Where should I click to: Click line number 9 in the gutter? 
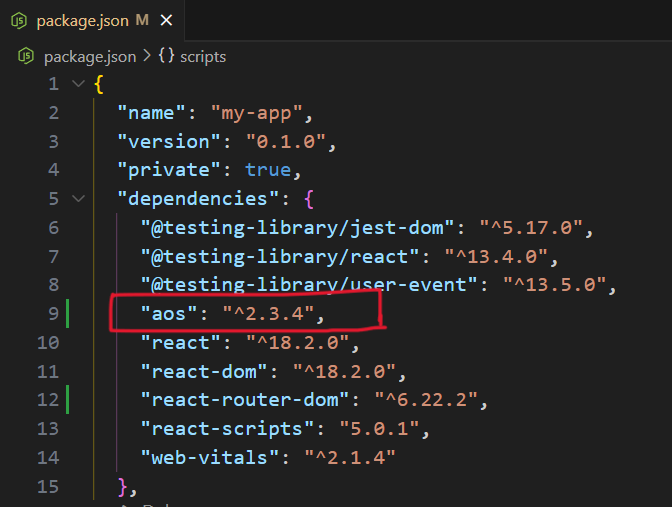tap(54, 314)
